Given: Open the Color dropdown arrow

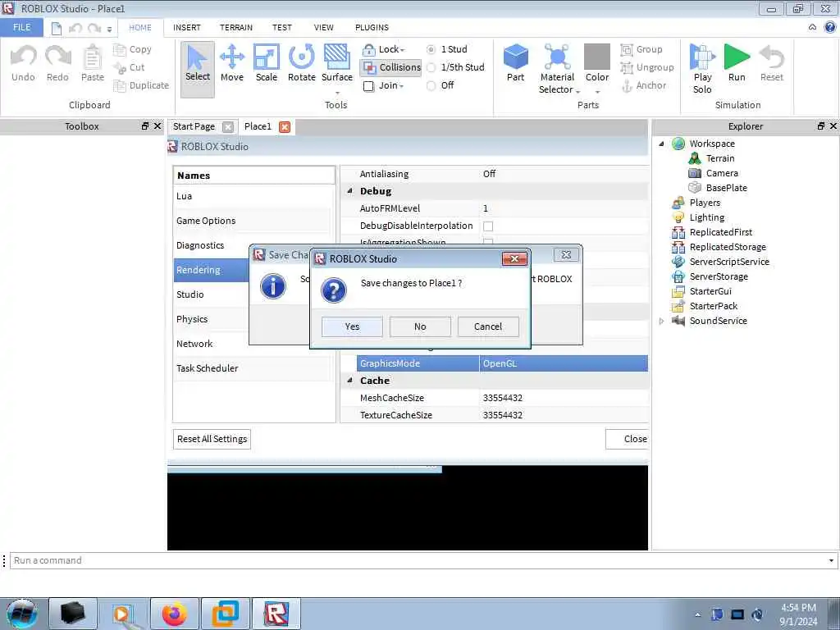Looking at the screenshot, I should (x=597, y=92).
